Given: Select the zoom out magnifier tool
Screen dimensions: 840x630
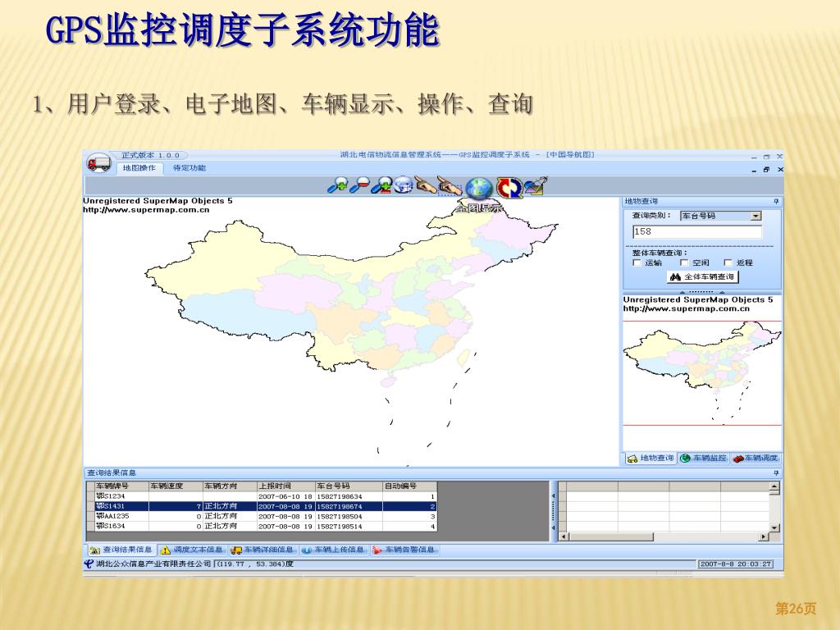Looking at the screenshot, I should (x=359, y=186).
